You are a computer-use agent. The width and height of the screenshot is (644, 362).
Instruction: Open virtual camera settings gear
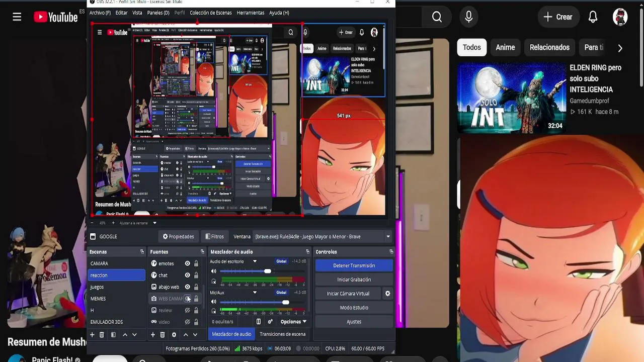coord(387,294)
